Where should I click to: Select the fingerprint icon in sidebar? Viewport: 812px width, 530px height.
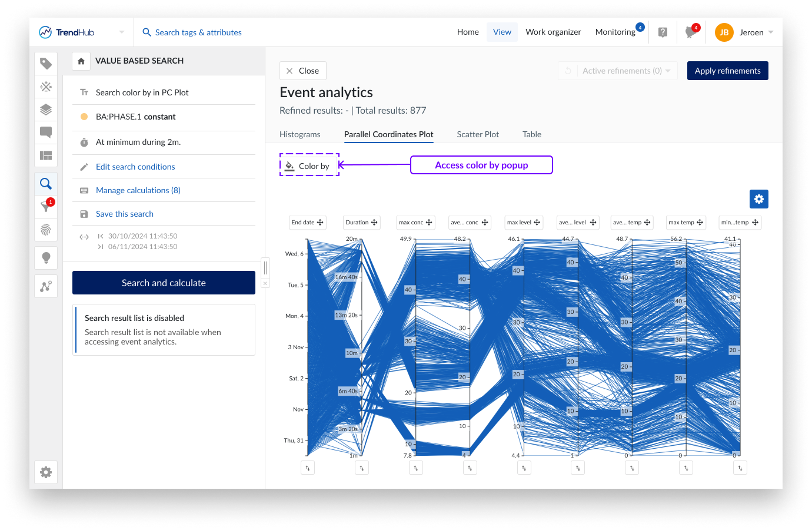click(46, 229)
